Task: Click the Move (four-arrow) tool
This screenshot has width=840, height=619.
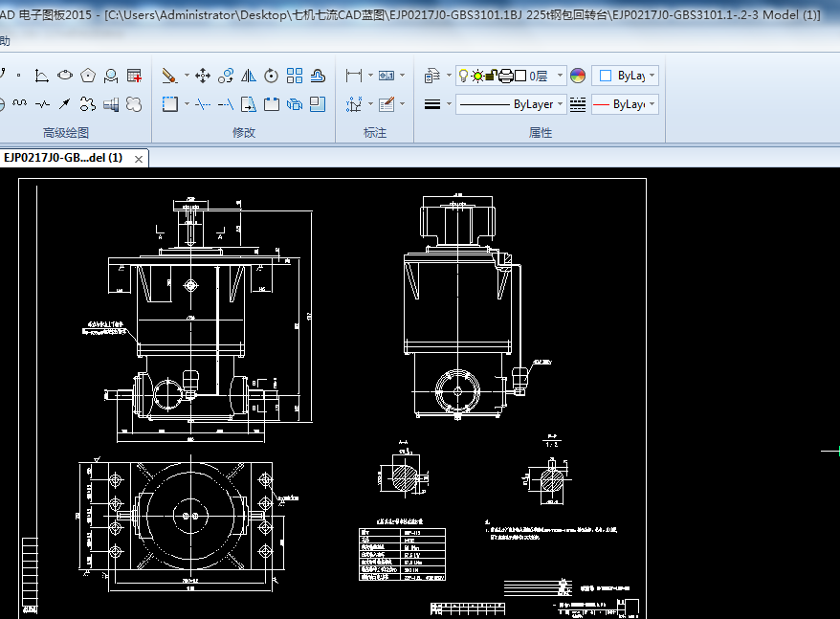Action: [202, 76]
